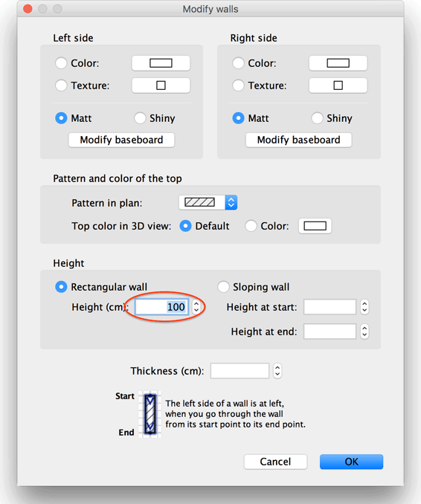The image size is (421, 504).
Task: Select the top Color radio option
Action: tap(251, 226)
